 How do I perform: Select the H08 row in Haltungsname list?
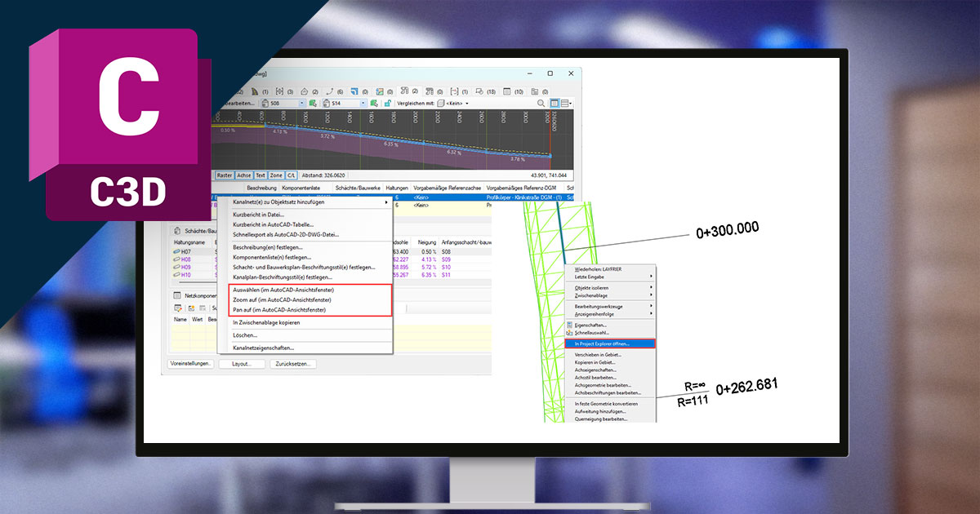pos(186,259)
